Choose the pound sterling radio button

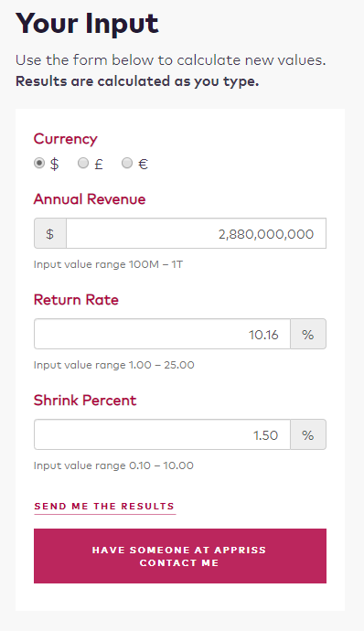(x=83, y=163)
